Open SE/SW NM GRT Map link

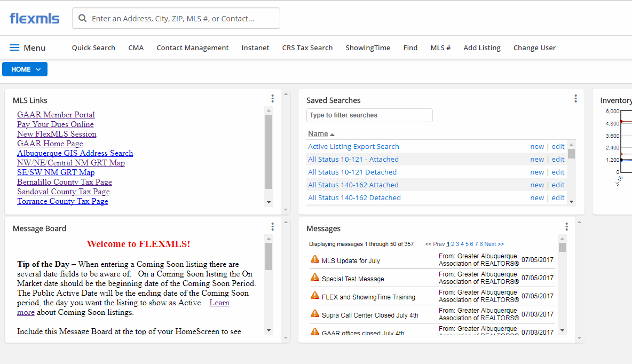56,172
